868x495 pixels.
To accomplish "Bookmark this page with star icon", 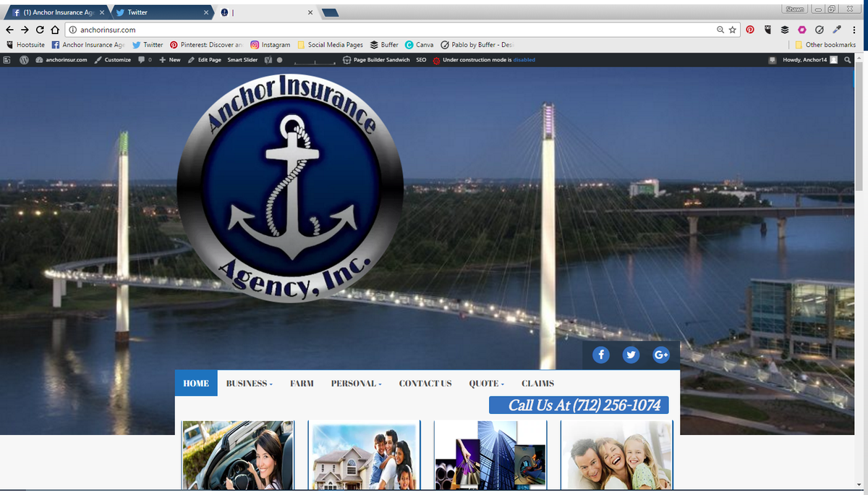I will (732, 30).
